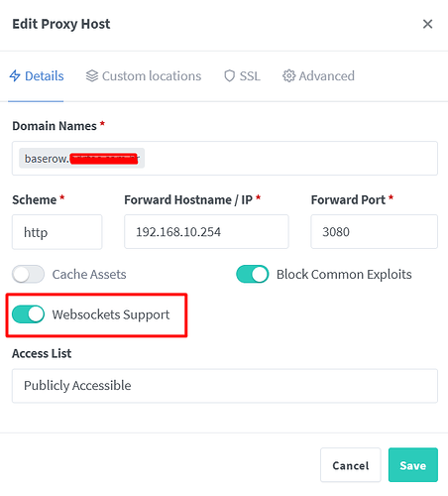Image resolution: width=448 pixels, height=496 pixels.
Task: Enable the Cache Assets toggle
Action: pyautogui.click(x=28, y=274)
